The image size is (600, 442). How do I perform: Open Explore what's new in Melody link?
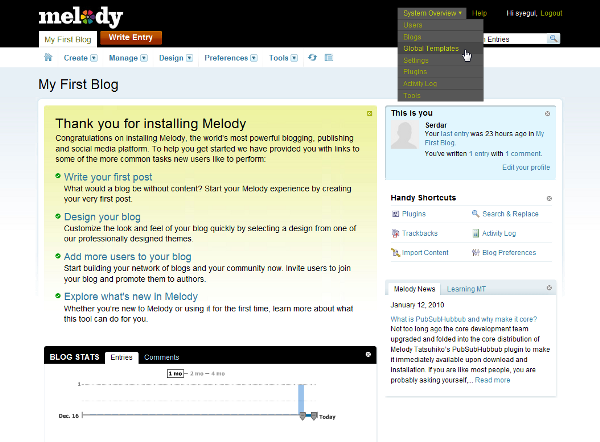[131, 297]
